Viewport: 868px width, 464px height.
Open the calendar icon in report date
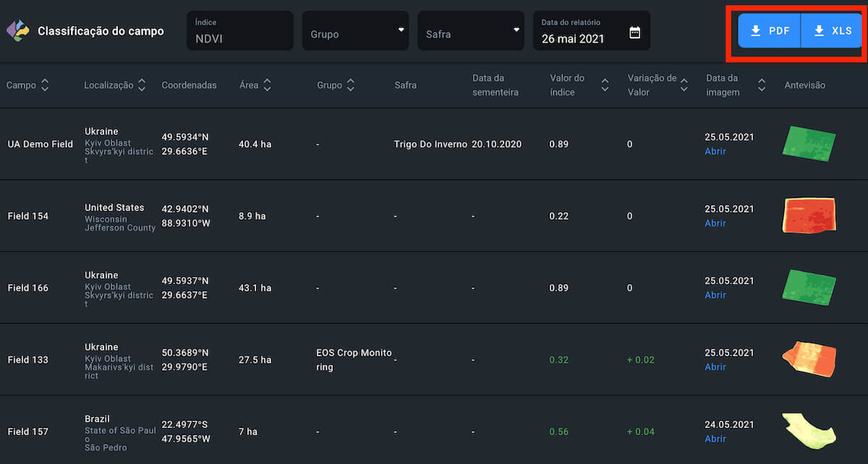634,33
